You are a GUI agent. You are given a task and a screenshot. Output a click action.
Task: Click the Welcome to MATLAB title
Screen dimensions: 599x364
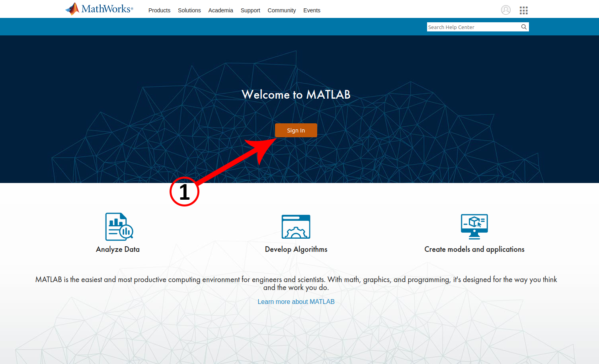(x=296, y=95)
